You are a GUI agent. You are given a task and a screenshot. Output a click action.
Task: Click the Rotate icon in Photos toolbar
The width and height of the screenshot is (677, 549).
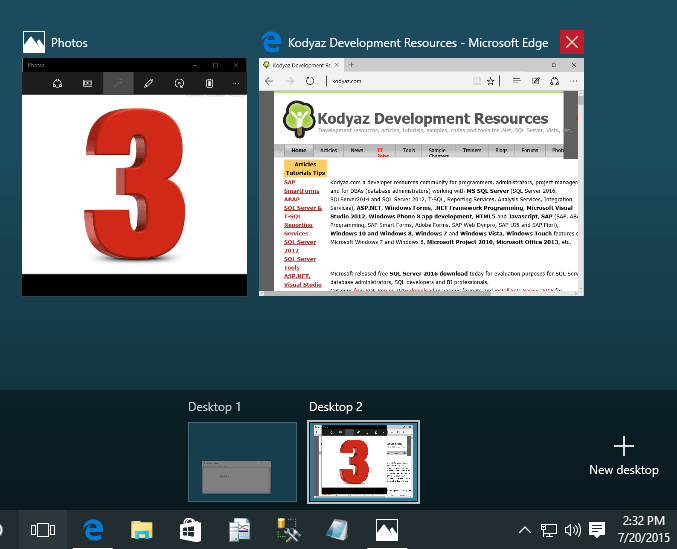[179, 83]
